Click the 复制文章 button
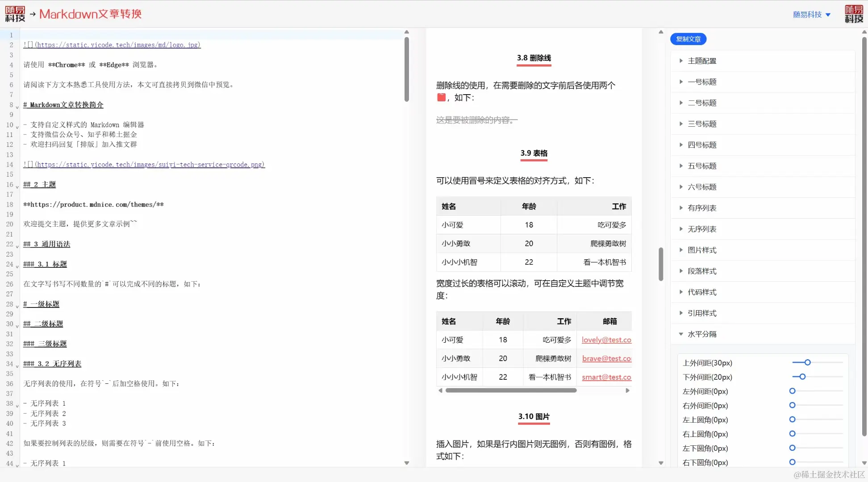Screen dimensions: 868x482 688,39
